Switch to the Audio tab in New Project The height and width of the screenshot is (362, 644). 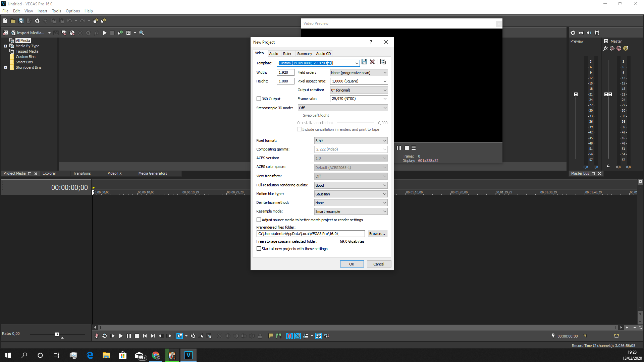[x=273, y=53]
